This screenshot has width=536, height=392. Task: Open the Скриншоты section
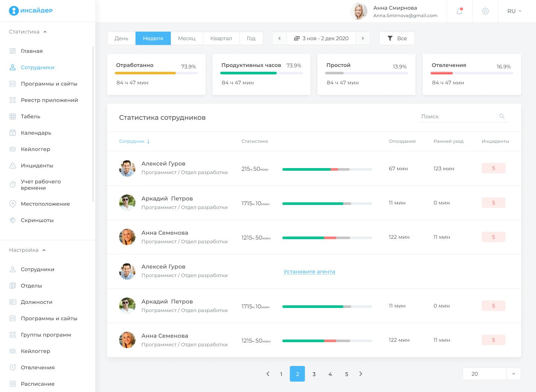(x=37, y=220)
